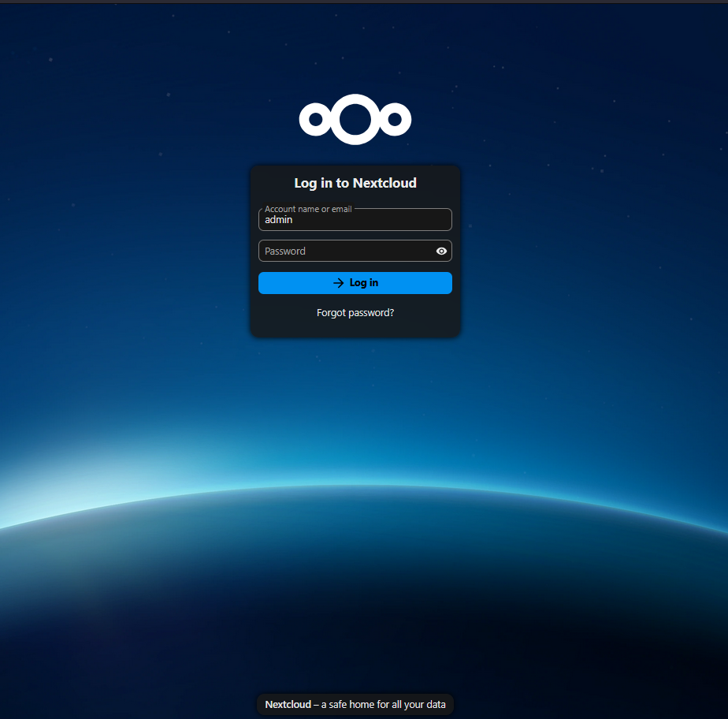The image size is (728, 719).
Task: Toggle password visibility eye icon
Action: [x=441, y=251]
